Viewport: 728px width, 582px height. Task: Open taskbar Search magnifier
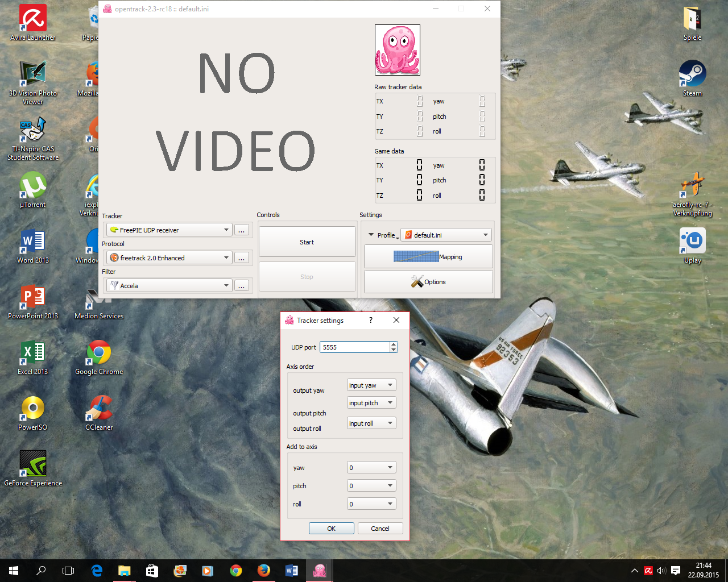[x=41, y=571]
